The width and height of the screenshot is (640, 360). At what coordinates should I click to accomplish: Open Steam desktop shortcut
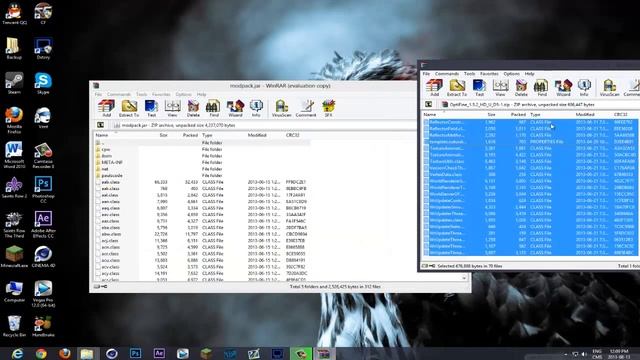point(14,83)
